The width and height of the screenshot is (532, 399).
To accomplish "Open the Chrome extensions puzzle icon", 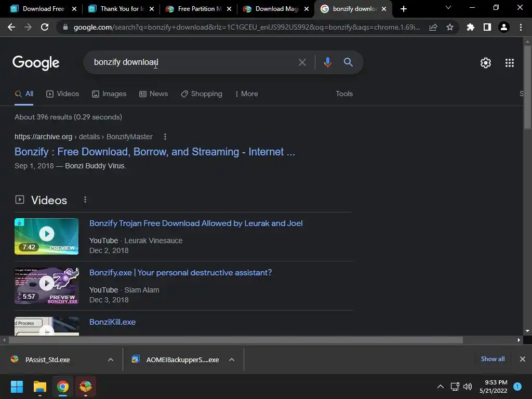I will coord(470,27).
